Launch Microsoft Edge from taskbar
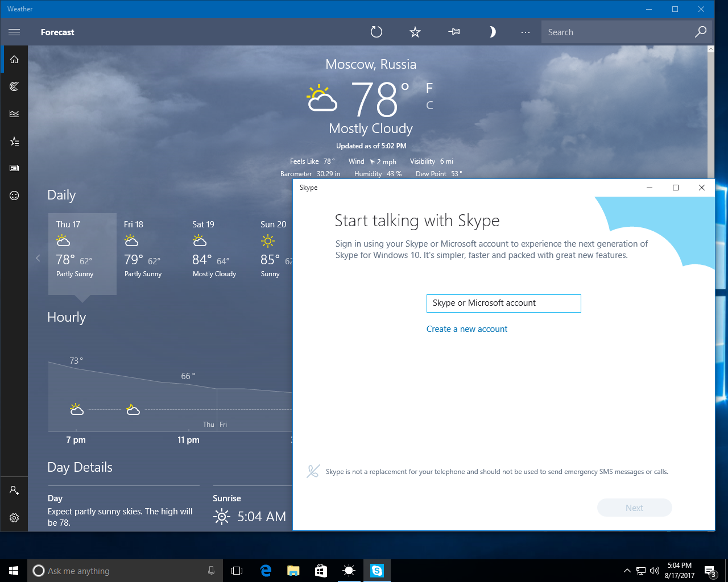 click(x=266, y=571)
